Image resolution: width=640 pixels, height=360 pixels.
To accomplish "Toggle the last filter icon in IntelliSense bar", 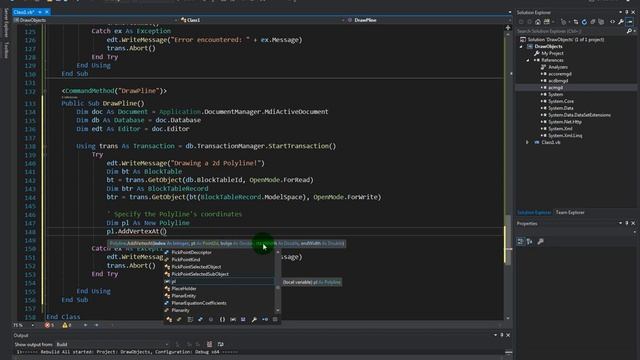I will click(275, 320).
